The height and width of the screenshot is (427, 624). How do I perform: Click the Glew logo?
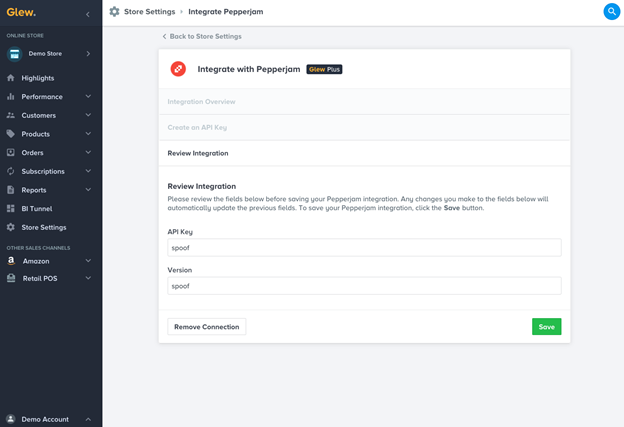click(x=21, y=12)
